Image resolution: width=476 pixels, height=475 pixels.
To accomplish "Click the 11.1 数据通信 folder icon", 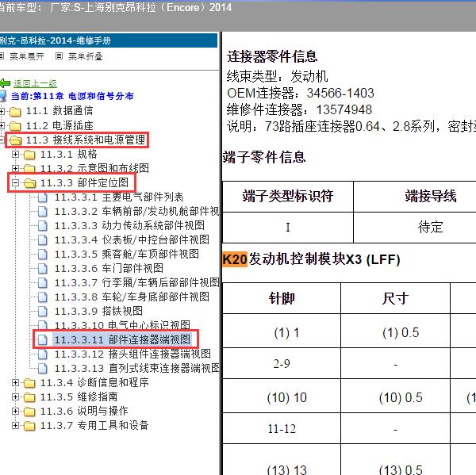I will coord(15,112).
